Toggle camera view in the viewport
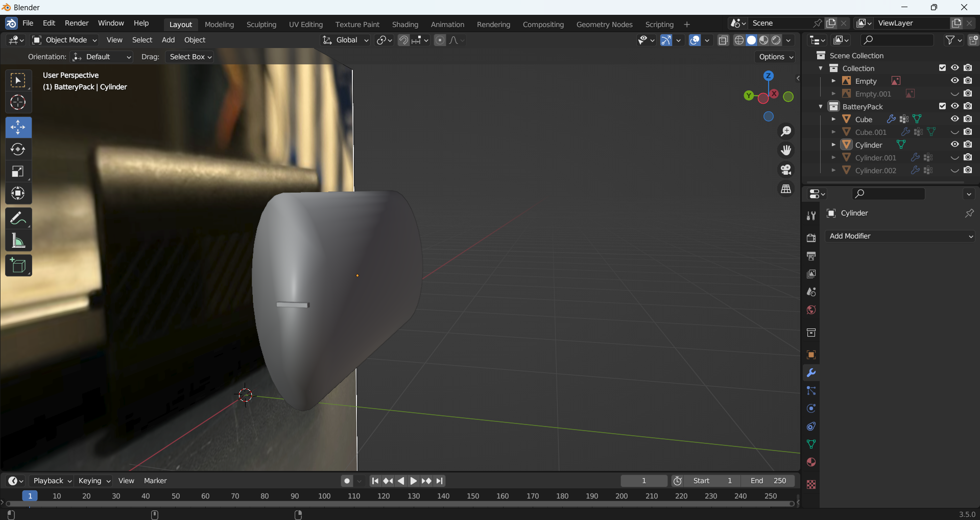This screenshot has height=520, width=980. click(786, 170)
